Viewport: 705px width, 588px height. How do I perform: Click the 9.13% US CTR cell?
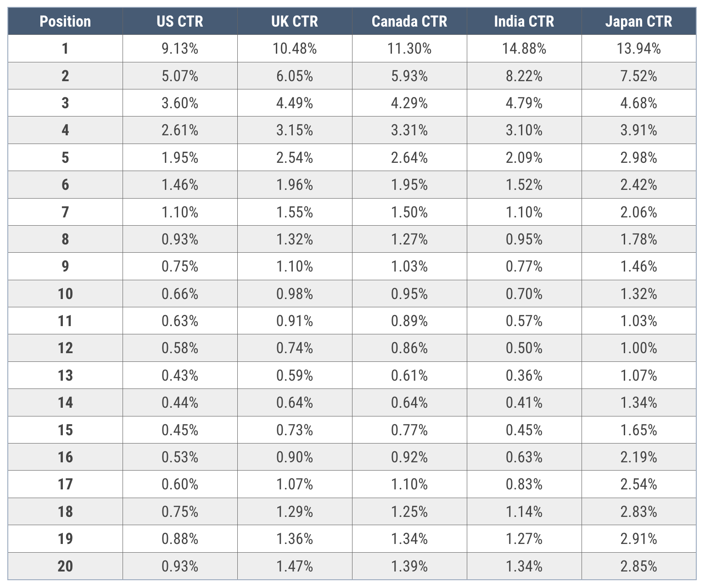[x=180, y=49]
